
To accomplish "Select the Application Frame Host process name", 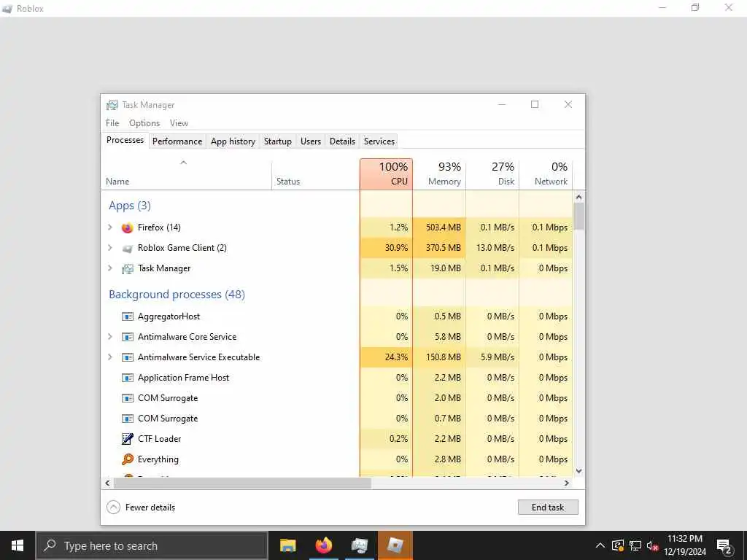I will 183,378.
